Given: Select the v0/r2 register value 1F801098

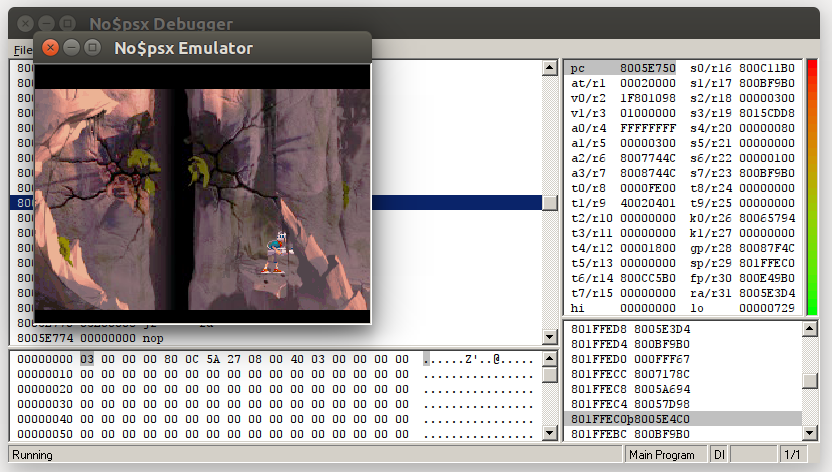Looking at the screenshot, I should click(648, 98).
